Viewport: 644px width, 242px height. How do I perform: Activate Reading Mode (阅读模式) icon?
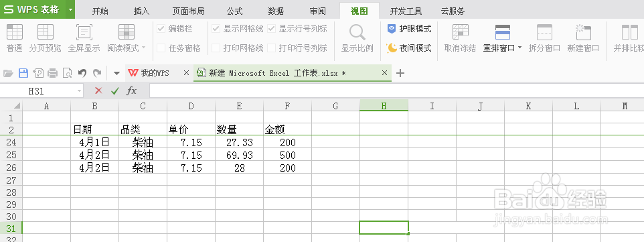coord(127,32)
